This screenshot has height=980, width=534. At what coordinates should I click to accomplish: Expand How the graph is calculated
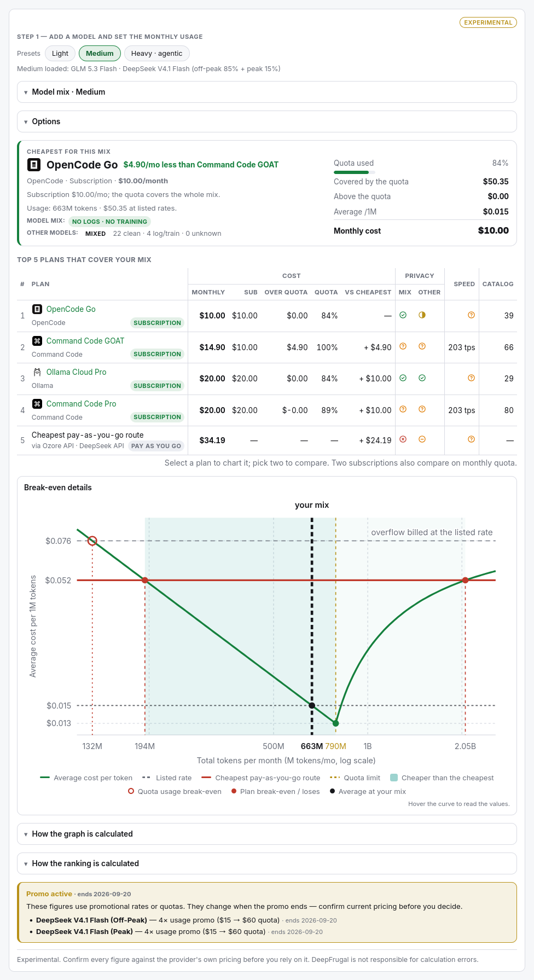tap(267, 834)
